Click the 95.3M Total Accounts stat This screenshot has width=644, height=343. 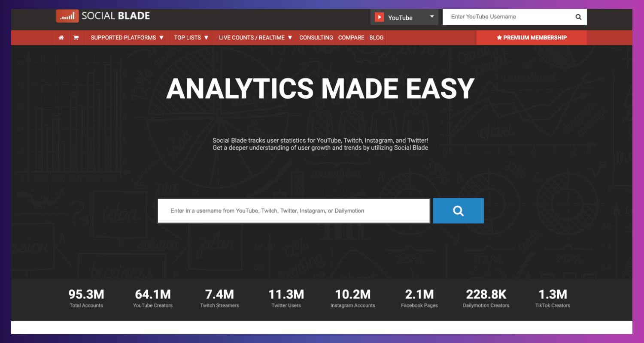coord(86,299)
